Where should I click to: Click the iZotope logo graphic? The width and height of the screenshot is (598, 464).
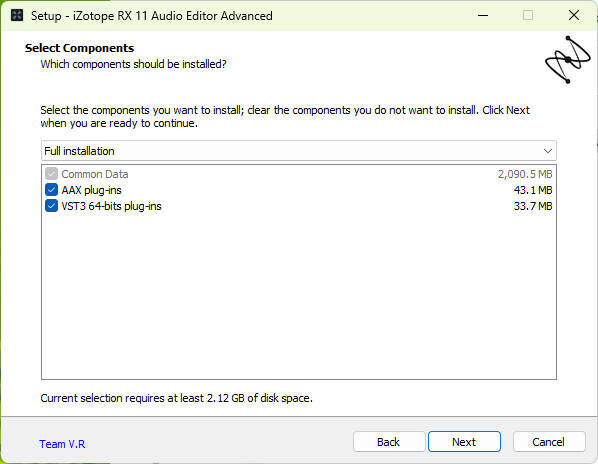pyautogui.click(x=567, y=59)
